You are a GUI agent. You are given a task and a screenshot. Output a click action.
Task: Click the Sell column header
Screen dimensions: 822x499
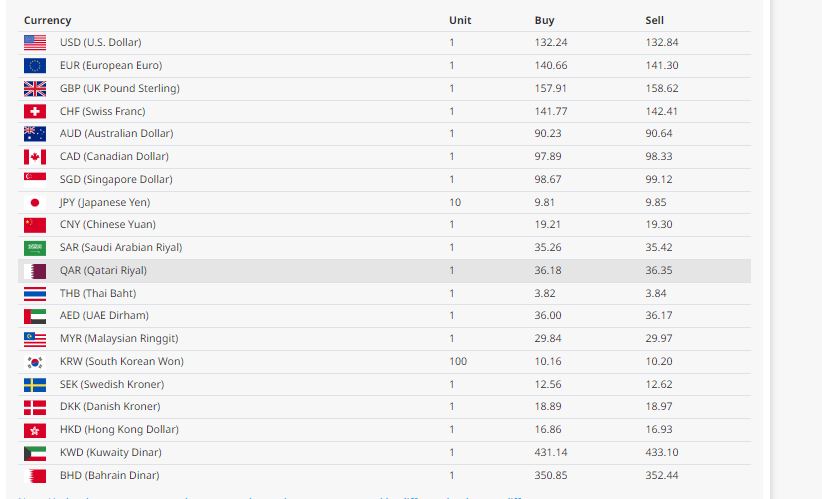[654, 20]
